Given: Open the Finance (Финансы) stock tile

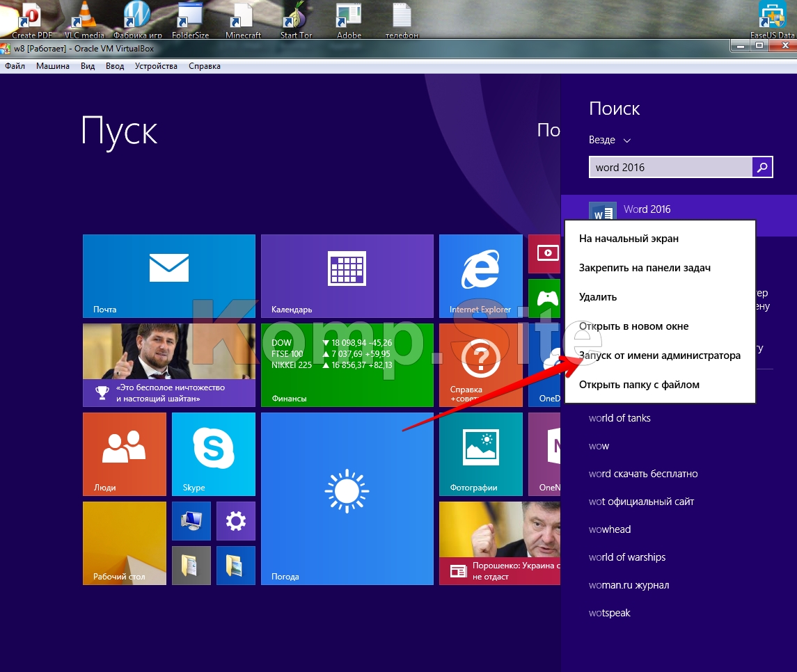Looking at the screenshot, I should tap(347, 365).
